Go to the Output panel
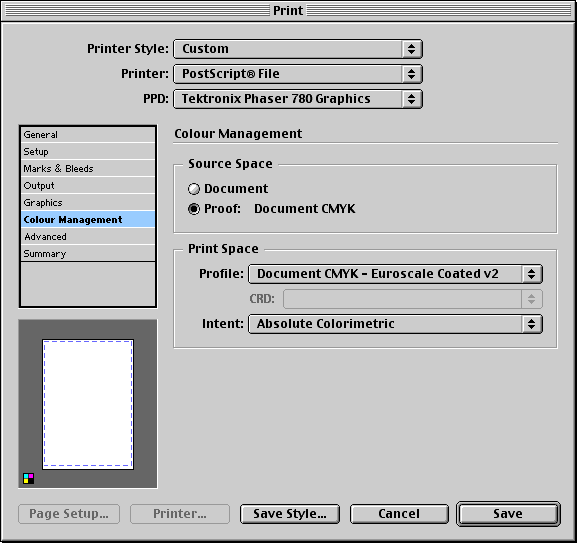The height and width of the screenshot is (543, 577). [x=88, y=185]
